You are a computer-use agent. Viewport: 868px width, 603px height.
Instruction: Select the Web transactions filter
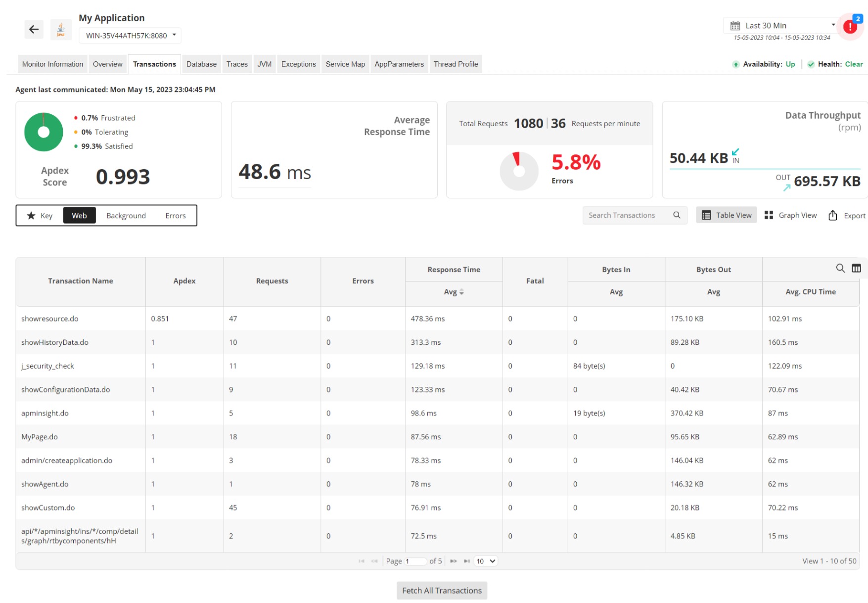[79, 215]
